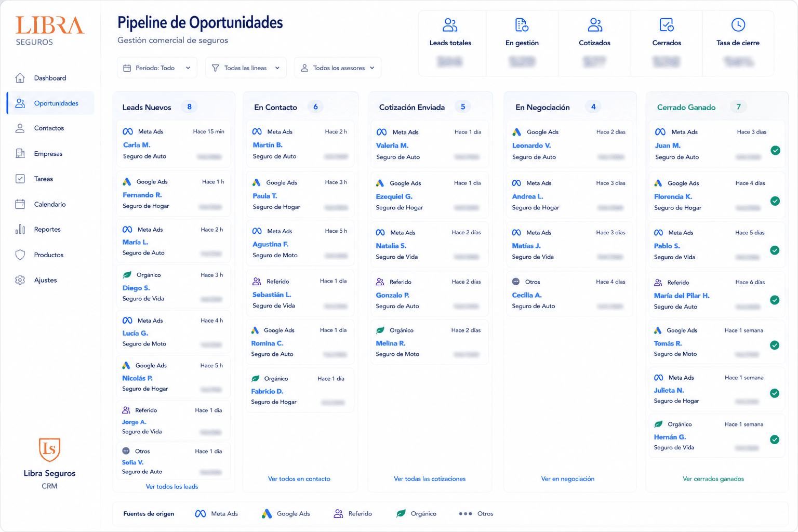Click Ver todos los leads link

172,487
